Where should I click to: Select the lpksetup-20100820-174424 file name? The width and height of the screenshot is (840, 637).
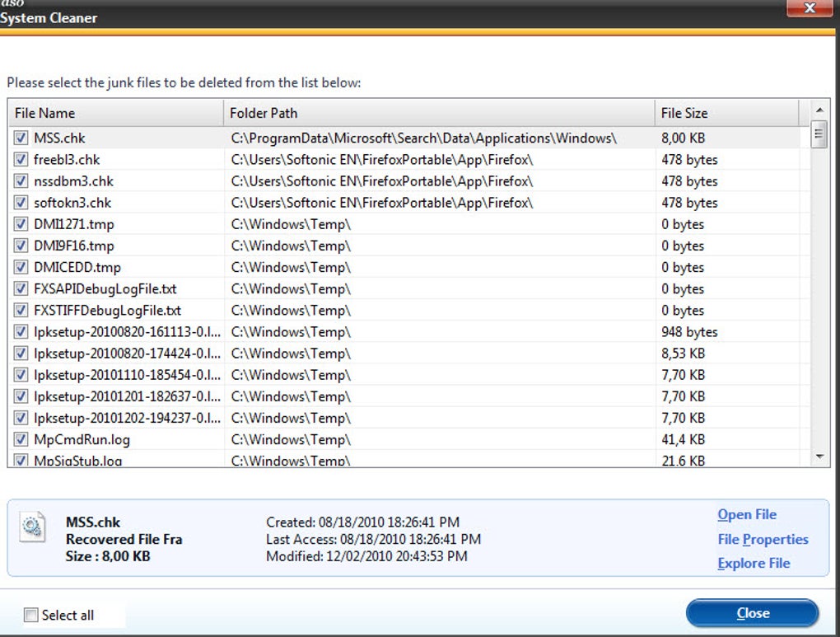click(127, 354)
